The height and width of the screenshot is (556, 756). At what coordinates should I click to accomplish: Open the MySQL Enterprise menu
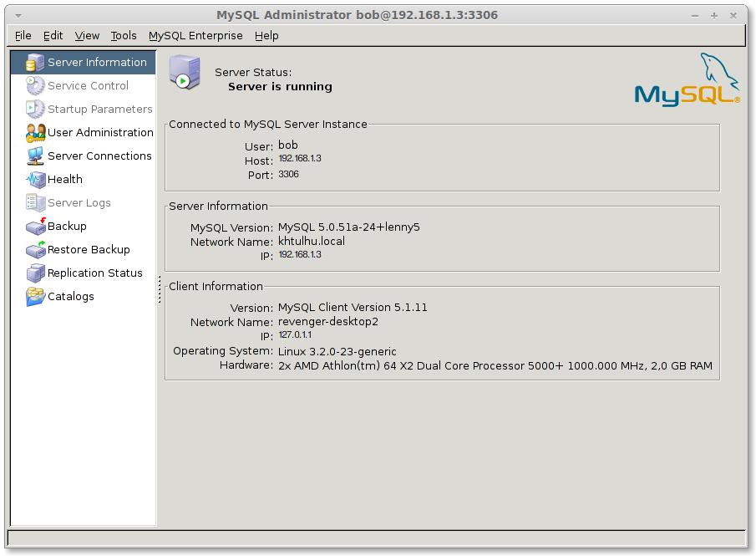(x=195, y=36)
